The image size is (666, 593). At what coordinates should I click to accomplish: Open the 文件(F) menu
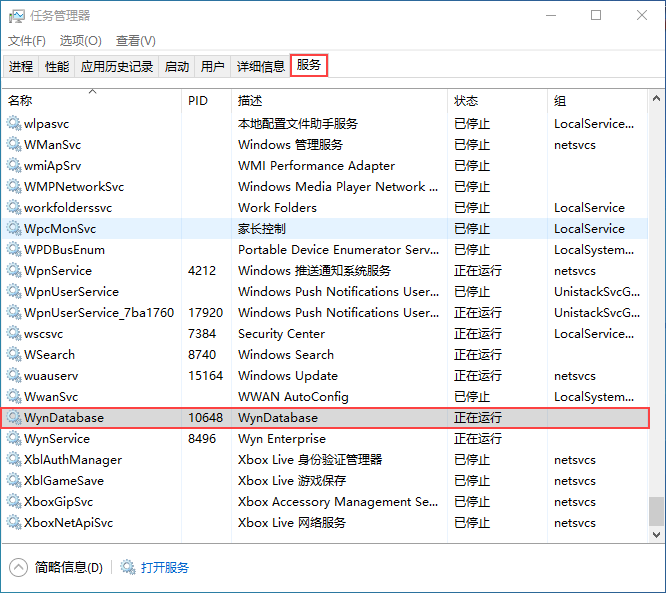(x=27, y=41)
